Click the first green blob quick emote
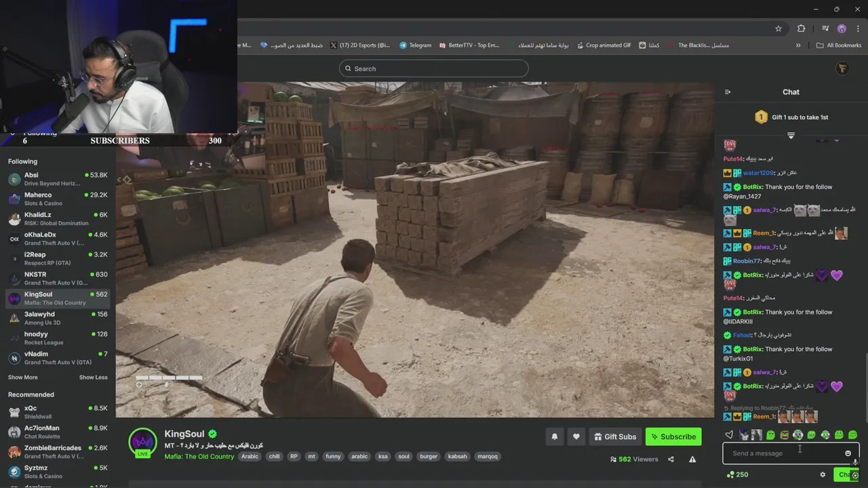 (770, 435)
